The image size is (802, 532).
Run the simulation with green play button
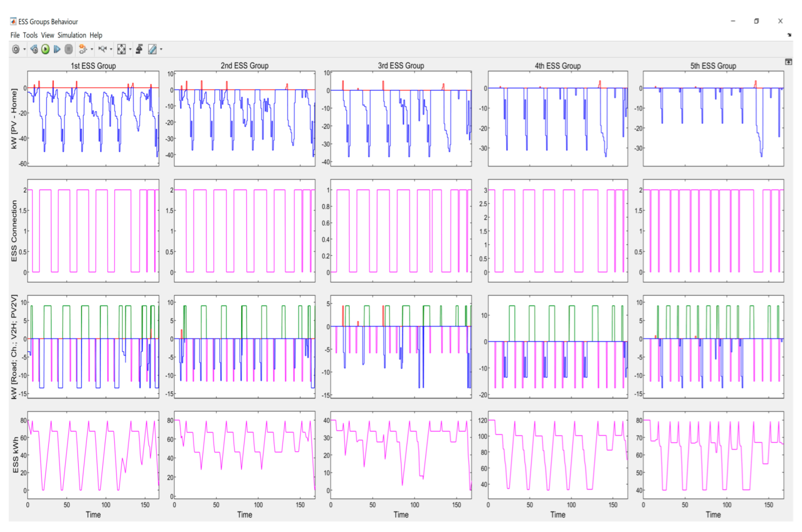coord(46,49)
